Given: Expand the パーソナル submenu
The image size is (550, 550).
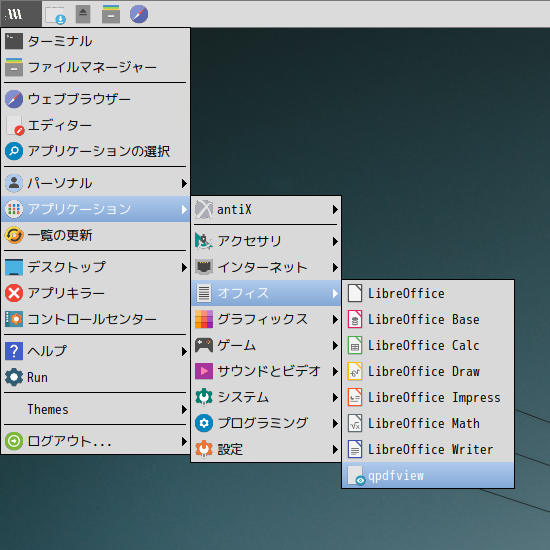Looking at the screenshot, I should tap(96, 183).
